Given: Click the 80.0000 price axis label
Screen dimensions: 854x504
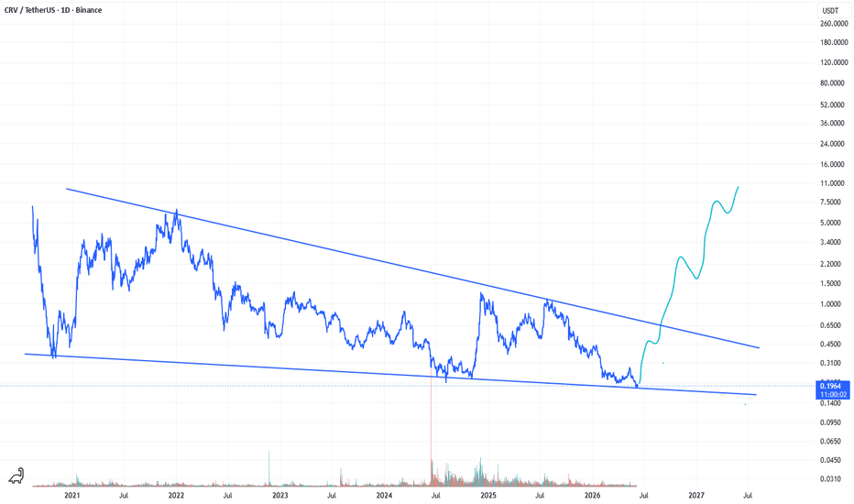Looking at the screenshot, I should [x=834, y=83].
